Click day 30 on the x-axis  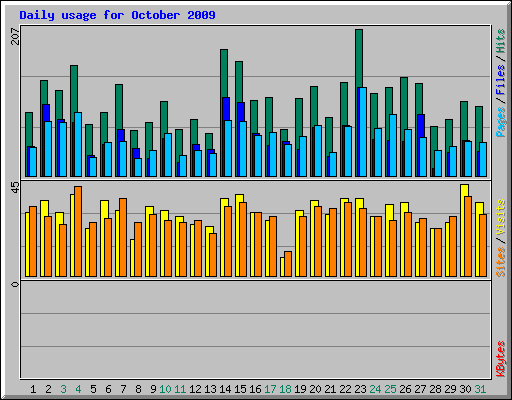point(465,389)
